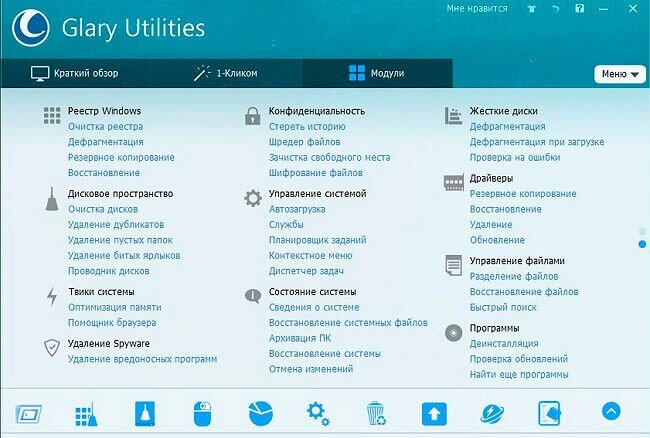The width and height of the screenshot is (650, 438).
Task: Open Планировщик заданий
Action: [x=318, y=240]
